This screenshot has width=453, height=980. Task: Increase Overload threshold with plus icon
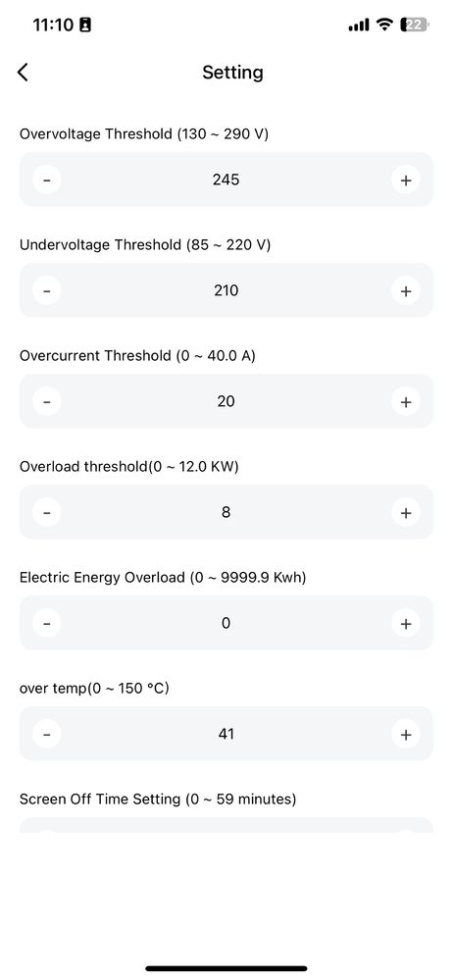(406, 512)
